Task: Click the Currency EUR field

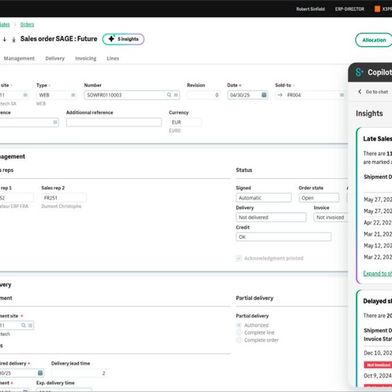Action: [185, 122]
